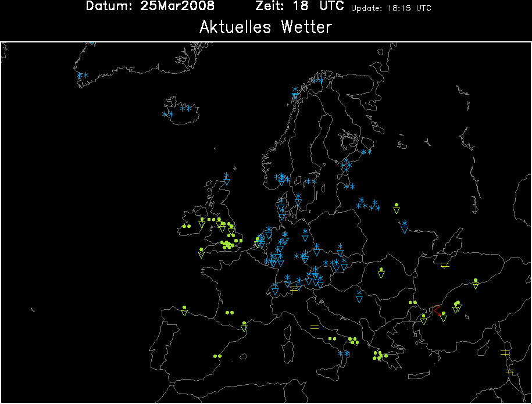532x404 pixels.
Task: Select the 'Datum: 25Mar2008' label
Action: pyautogui.click(x=150, y=6)
